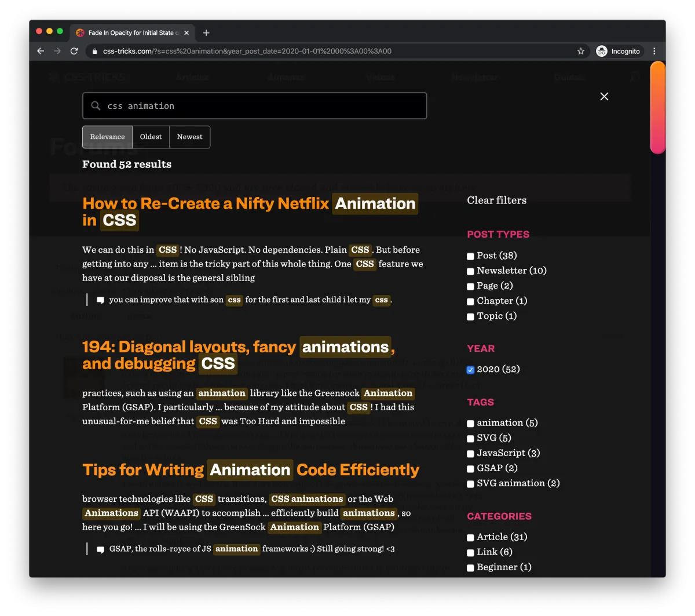
Task: Click the orange page scrollbar thumb
Action: coord(658,108)
